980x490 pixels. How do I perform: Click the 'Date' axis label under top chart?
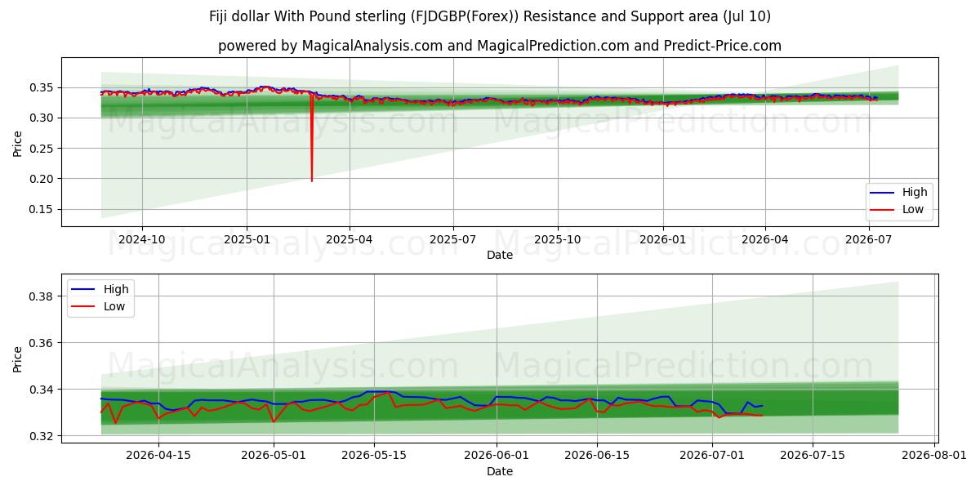(x=500, y=255)
